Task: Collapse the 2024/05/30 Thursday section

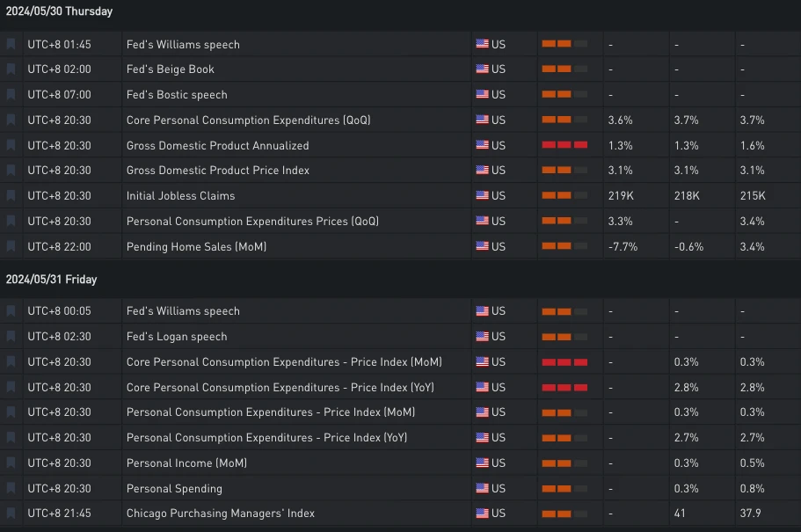Action: [x=59, y=12]
